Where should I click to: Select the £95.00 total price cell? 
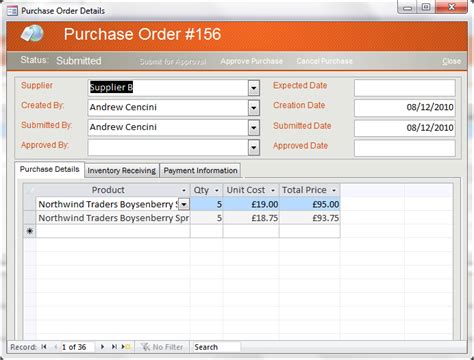(310, 204)
